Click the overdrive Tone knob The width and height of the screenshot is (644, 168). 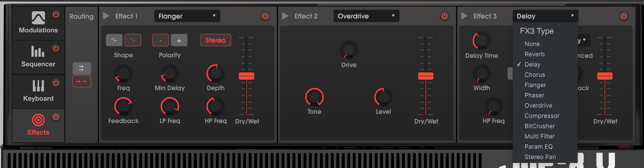(315, 97)
